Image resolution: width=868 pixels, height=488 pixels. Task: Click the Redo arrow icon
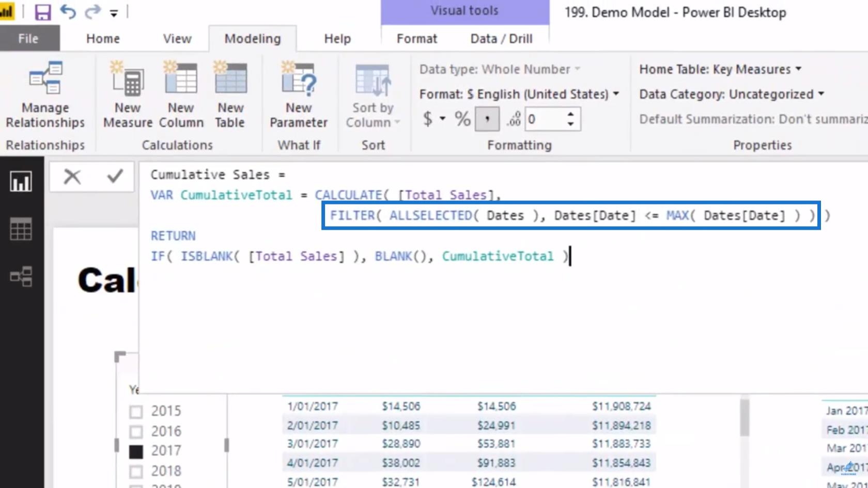coord(92,11)
